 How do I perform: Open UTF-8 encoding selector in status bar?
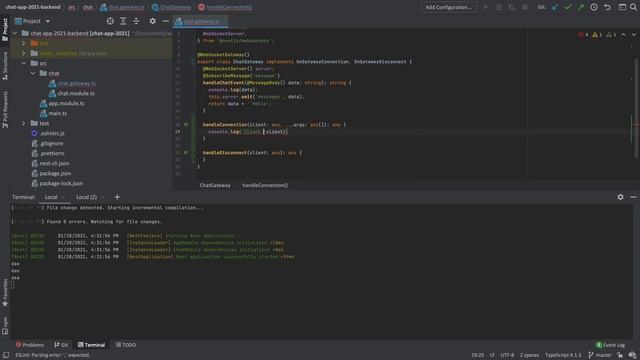click(507, 355)
